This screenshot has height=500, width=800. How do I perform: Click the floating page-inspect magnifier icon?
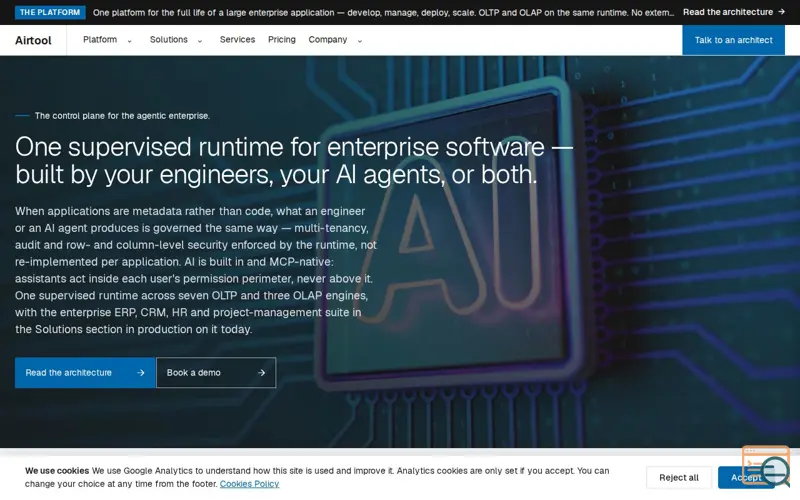[x=767, y=466]
